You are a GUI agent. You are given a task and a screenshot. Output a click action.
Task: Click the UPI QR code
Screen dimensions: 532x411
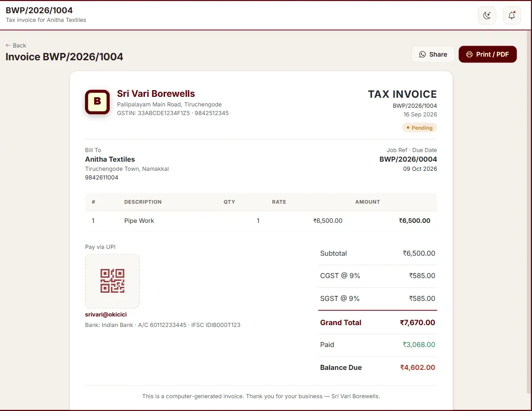pos(112,281)
